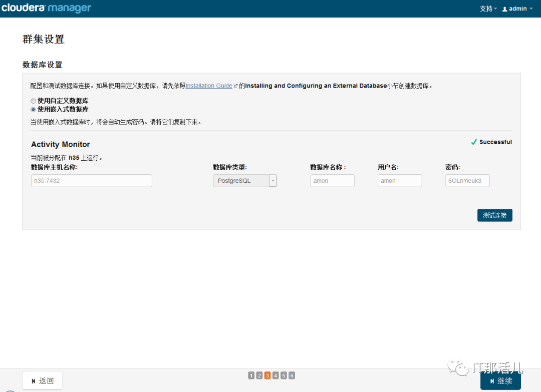This screenshot has width=541, height=392.
Task: Go to wizard step 4
Action: (x=276, y=375)
